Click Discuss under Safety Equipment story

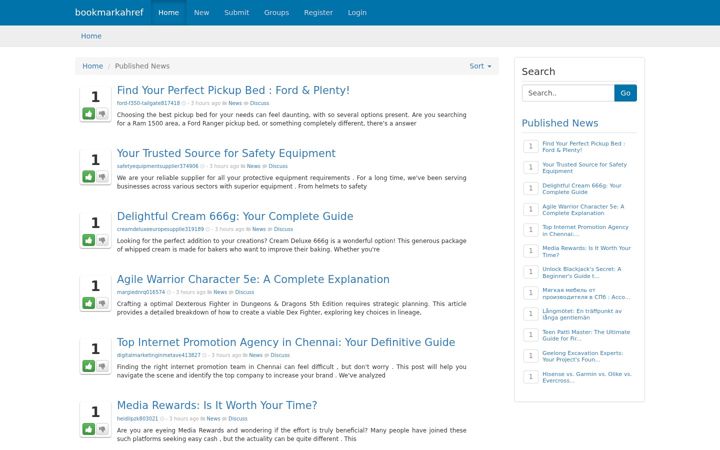click(278, 166)
